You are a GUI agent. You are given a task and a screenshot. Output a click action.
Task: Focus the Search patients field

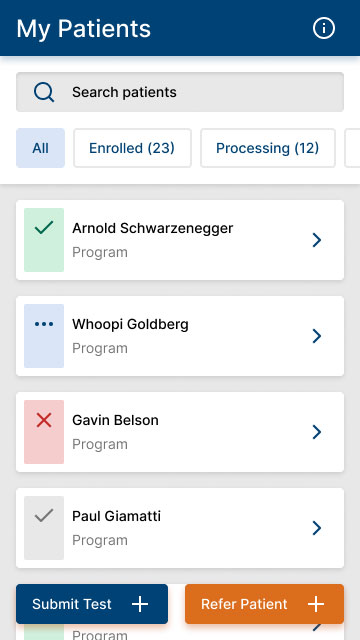[180, 92]
